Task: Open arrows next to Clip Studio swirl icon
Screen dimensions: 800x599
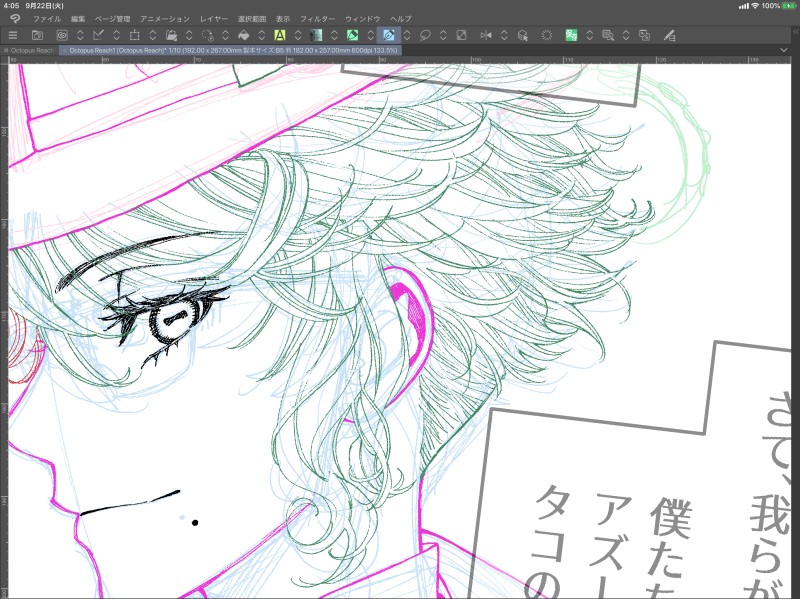Action: (x=80, y=35)
